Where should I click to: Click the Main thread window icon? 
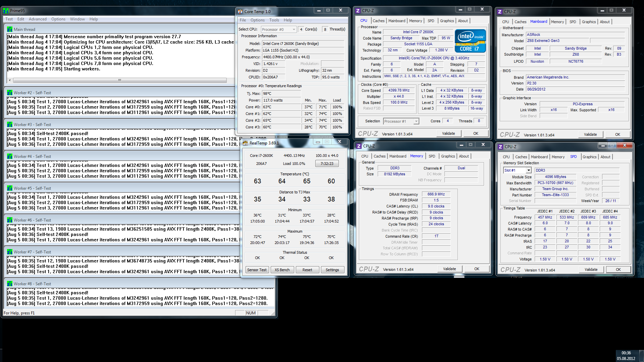10,29
